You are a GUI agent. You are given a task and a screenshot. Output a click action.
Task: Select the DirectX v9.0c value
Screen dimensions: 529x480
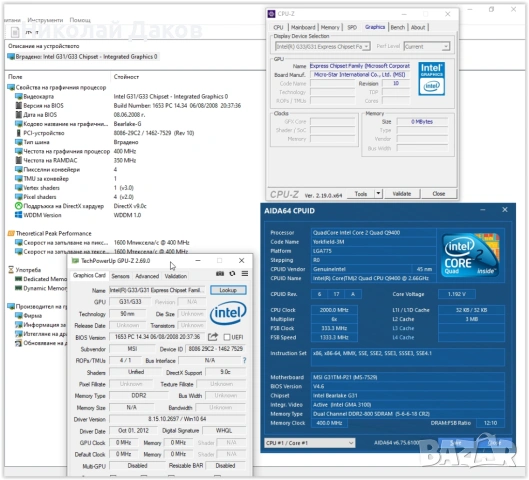[130, 206]
